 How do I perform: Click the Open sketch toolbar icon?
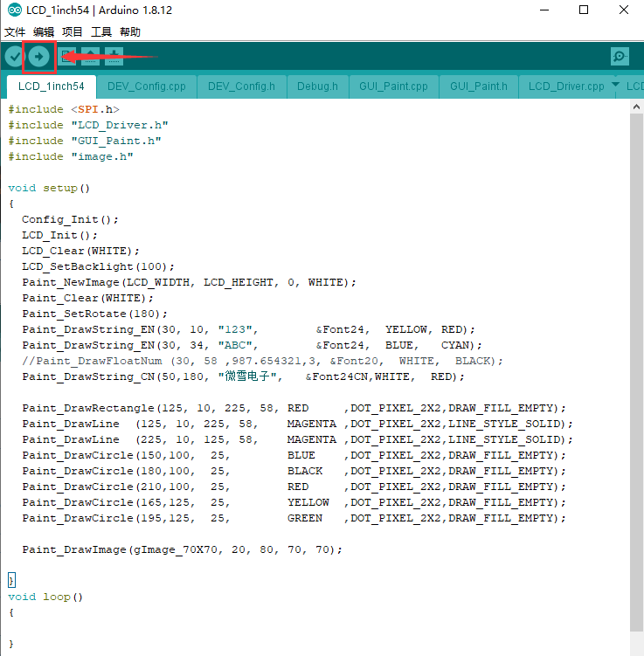(x=90, y=57)
